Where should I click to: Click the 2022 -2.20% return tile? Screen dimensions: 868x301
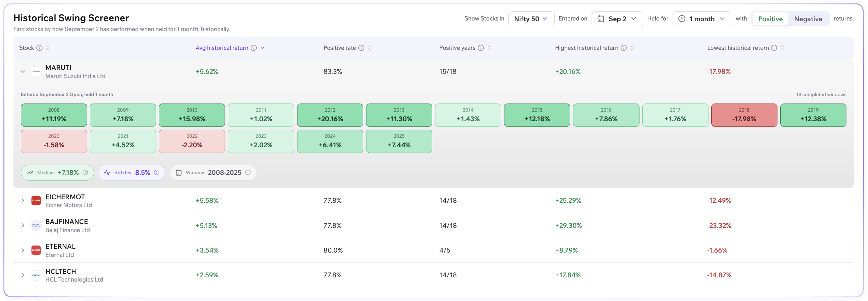[192, 141]
